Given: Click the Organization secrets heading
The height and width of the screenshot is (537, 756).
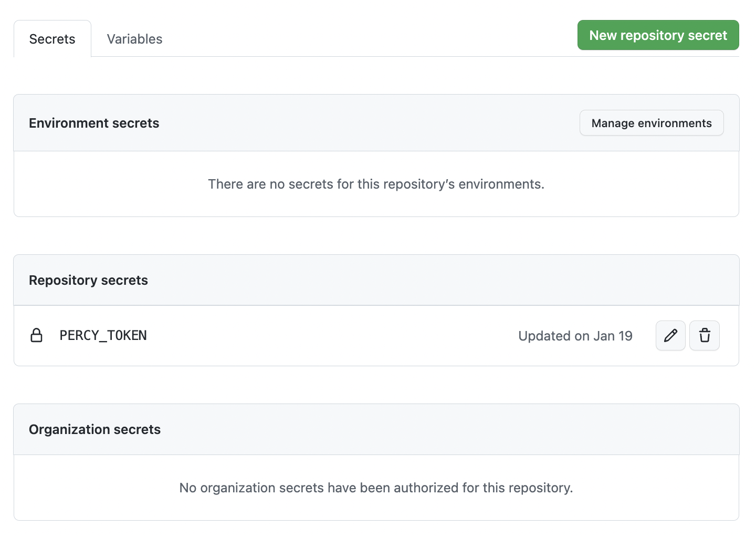Looking at the screenshot, I should [x=94, y=429].
